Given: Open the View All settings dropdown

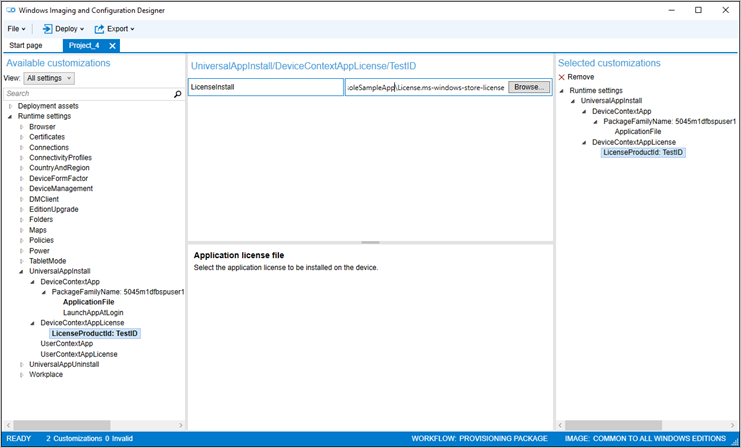Looking at the screenshot, I should tap(49, 78).
